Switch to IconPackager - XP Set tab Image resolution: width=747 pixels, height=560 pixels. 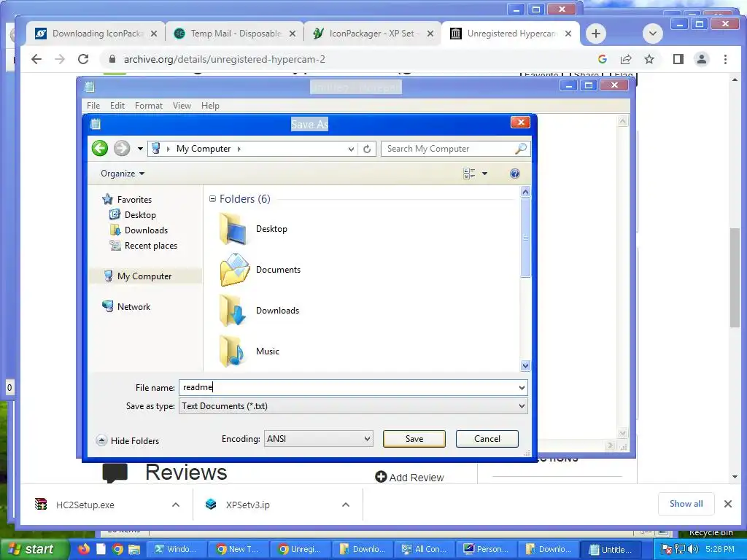pos(373,34)
